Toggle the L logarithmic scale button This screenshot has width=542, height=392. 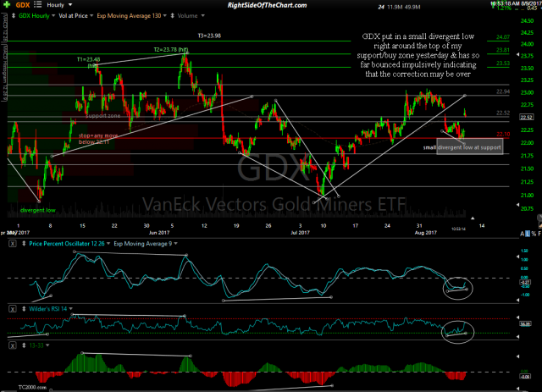[x=528, y=234]
